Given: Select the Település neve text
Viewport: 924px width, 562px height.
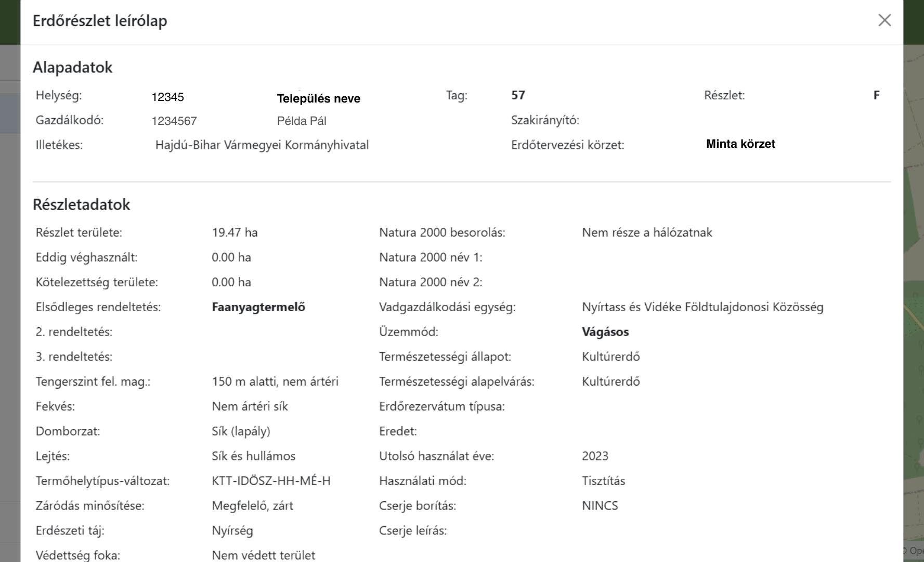Looking at the screenshot, I should tap(318, 99).
